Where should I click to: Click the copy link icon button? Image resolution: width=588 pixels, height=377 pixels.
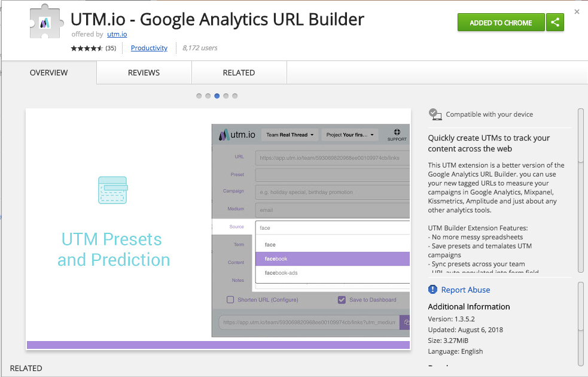tap(404, 322)
